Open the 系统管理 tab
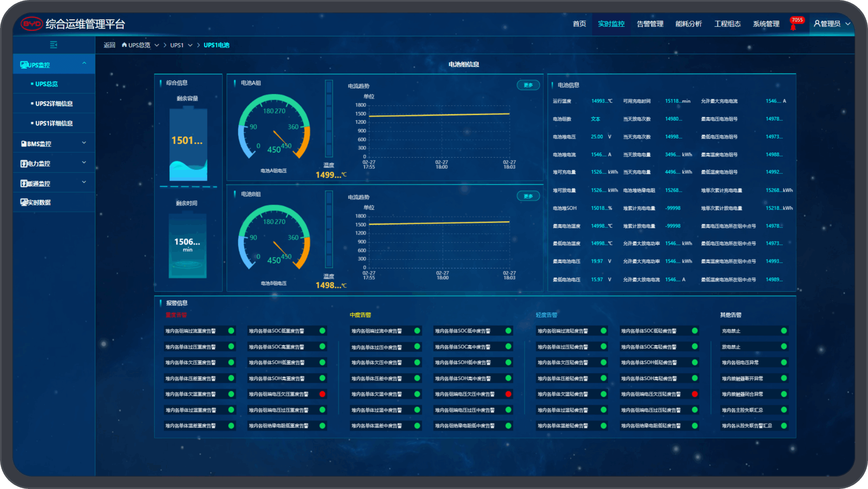 pyautogui.click(x=766, y=24)
